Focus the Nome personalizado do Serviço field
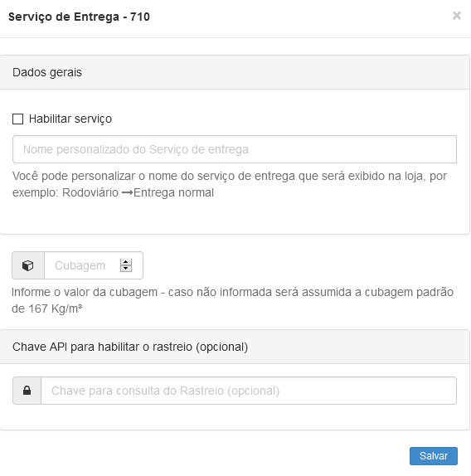 click(235, 149)
